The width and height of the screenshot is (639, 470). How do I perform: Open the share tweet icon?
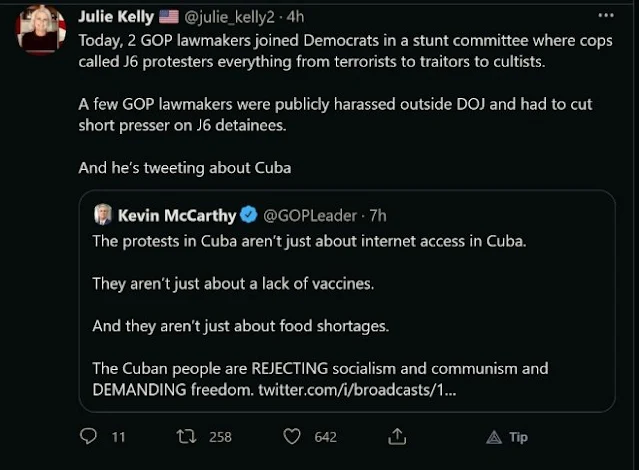[x=397, y=437]
